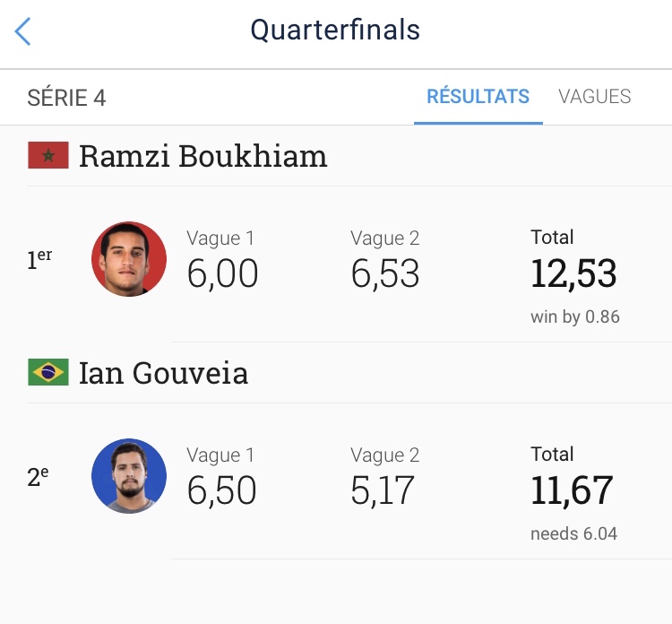The image size is (672, 624).
Task: Open Ian Gouveia's profile photo
Action: click(129, 476)
